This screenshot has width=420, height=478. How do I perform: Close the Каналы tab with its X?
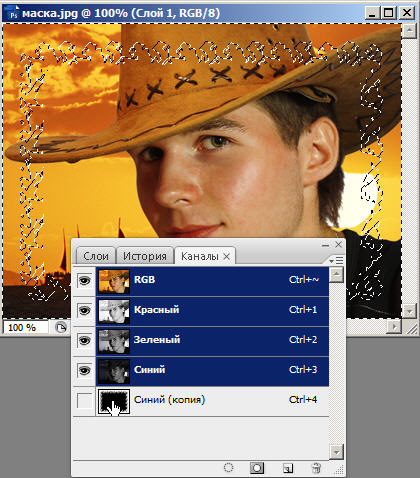coord(226,256)
